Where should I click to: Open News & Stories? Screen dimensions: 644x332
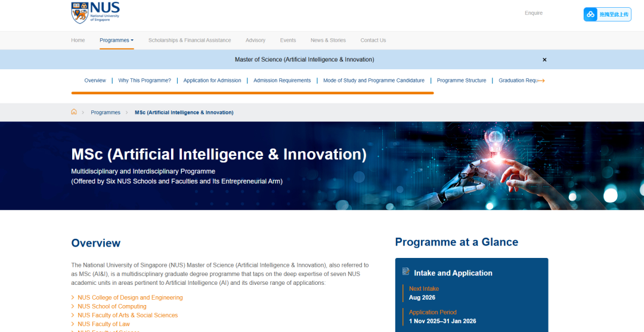click(x=328, y=41)
